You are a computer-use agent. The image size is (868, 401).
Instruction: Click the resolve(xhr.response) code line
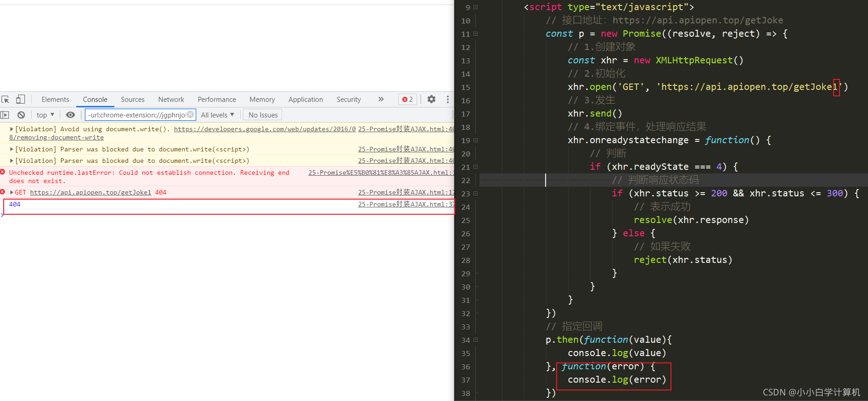[x=691, y=220]
